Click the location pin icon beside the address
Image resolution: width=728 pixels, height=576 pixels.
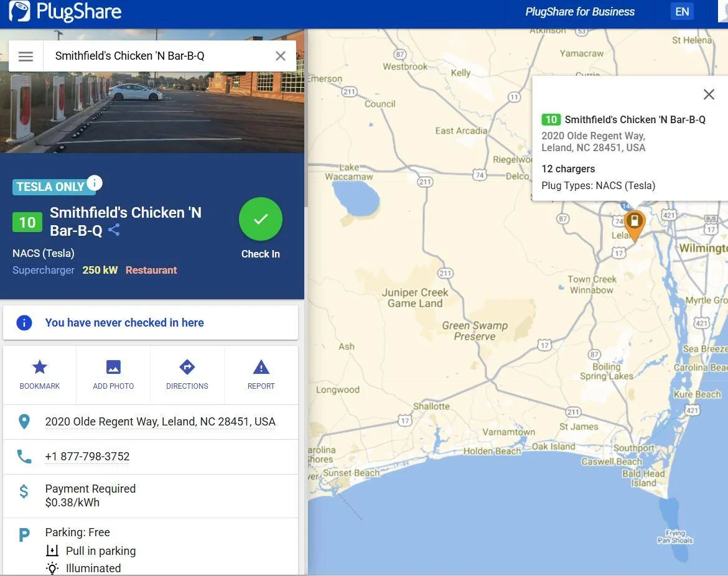pos(24,422)
